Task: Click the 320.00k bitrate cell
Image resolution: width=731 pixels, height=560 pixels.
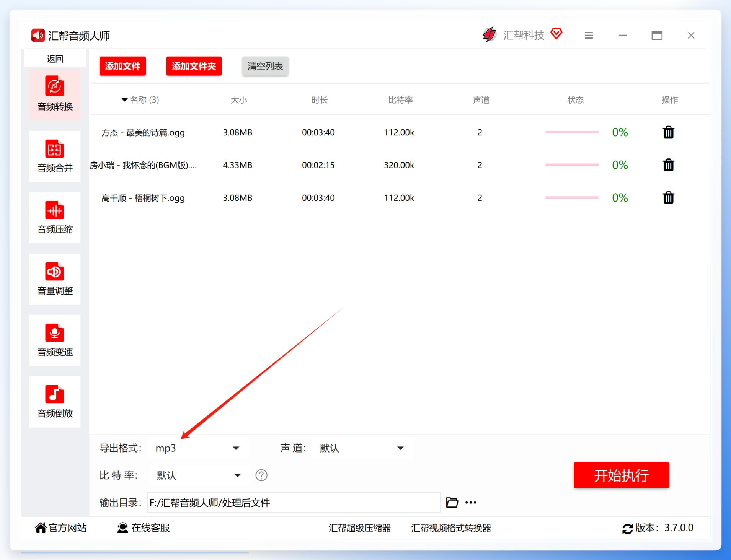Action: pyautogui.click(x=399, y=165)
